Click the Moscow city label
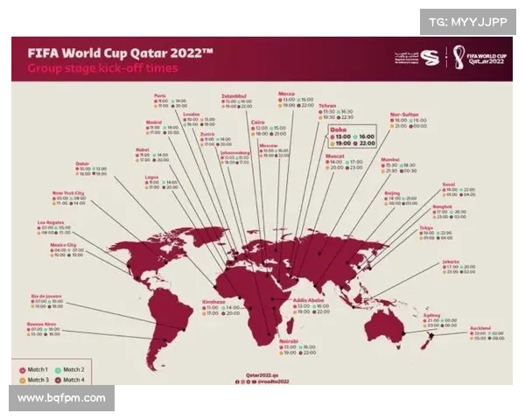 [269, 146]
